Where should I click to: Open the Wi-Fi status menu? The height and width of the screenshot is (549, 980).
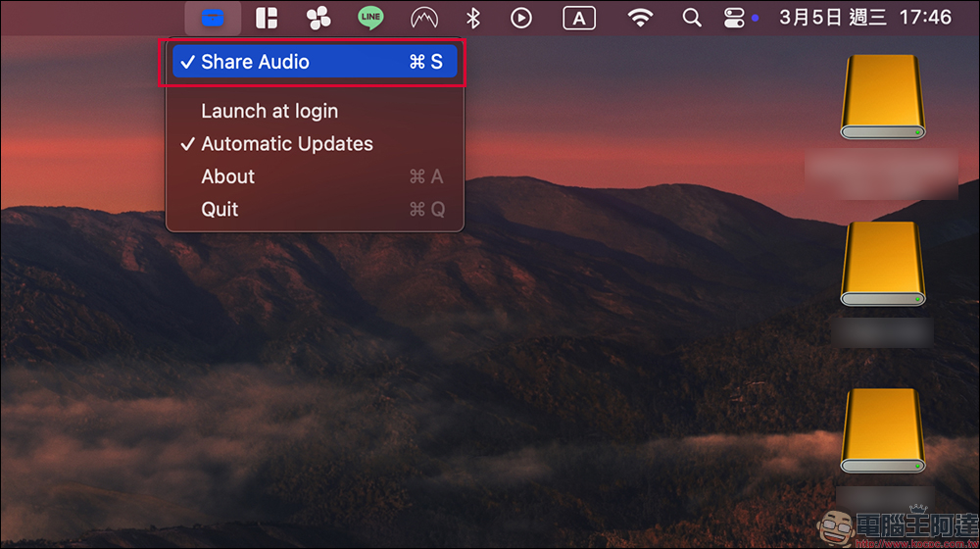click(x=640, y=18)
